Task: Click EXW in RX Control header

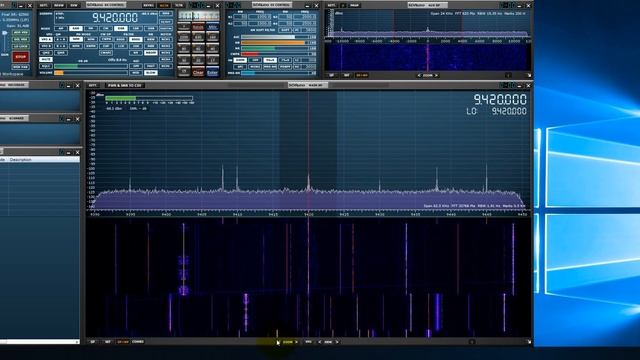Action: point(74,5)
